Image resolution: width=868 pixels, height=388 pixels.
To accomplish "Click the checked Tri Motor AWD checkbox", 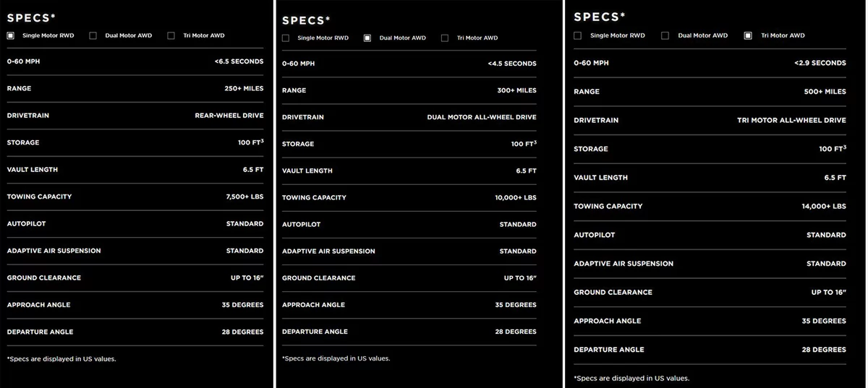I will point(748,35).
